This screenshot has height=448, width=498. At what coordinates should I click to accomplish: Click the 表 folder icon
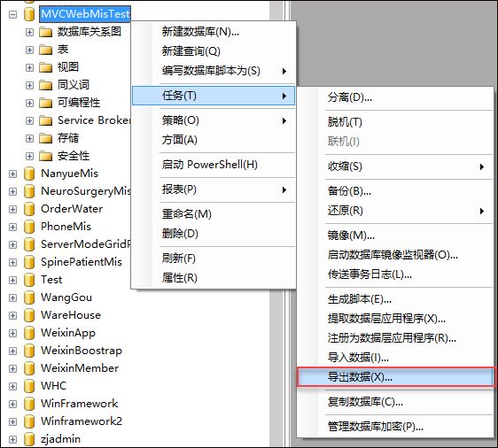tap(45, 50)
